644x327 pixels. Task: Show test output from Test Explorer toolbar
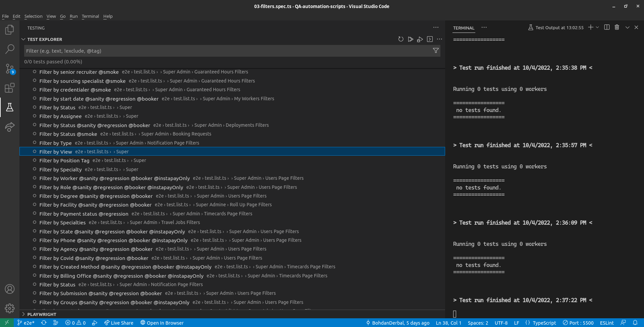tap(430, 39)
